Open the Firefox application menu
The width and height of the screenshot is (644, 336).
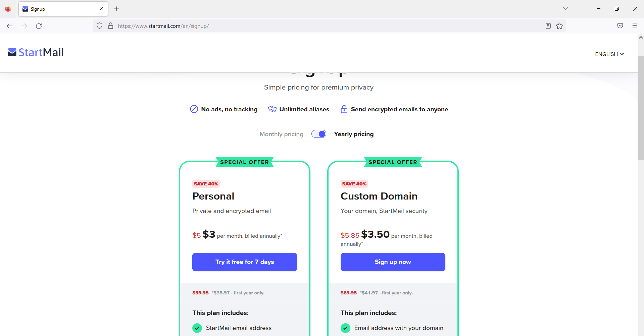[635, 26]
